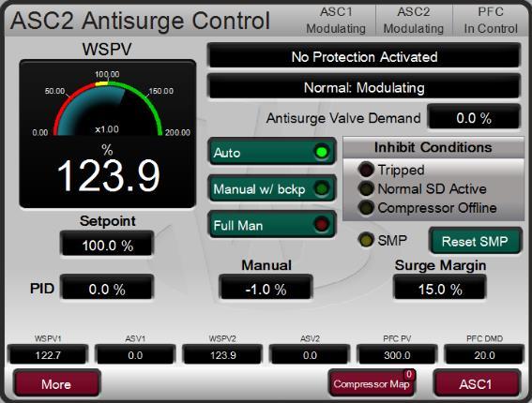Click the LED on Manual w/ bckp
The image size is (532, 403).
coord(321,188)
